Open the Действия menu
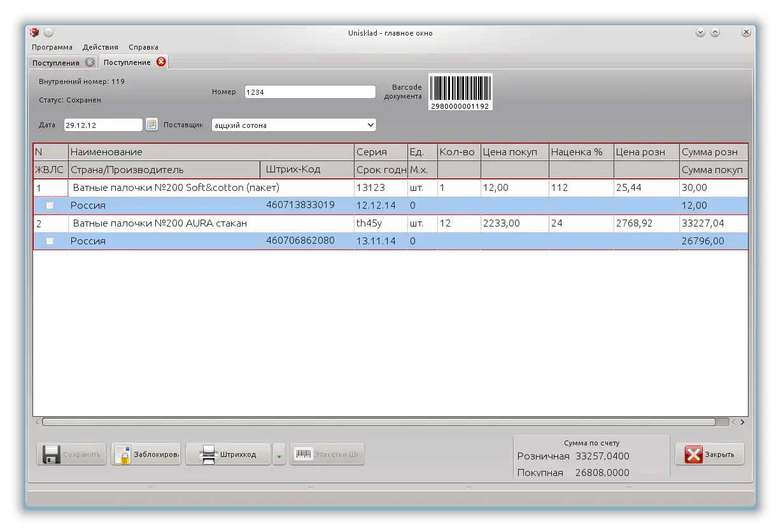Screen dimensions: 781x532 click(101, 47)
